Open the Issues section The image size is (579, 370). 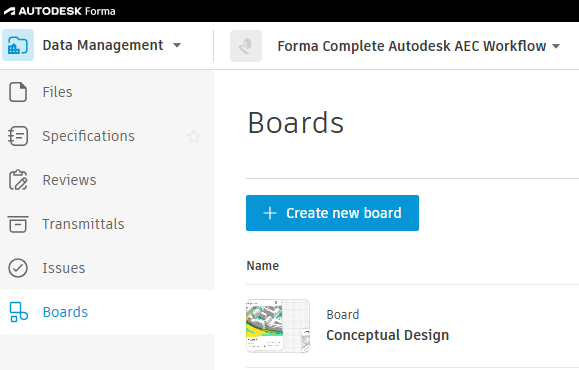64,268
